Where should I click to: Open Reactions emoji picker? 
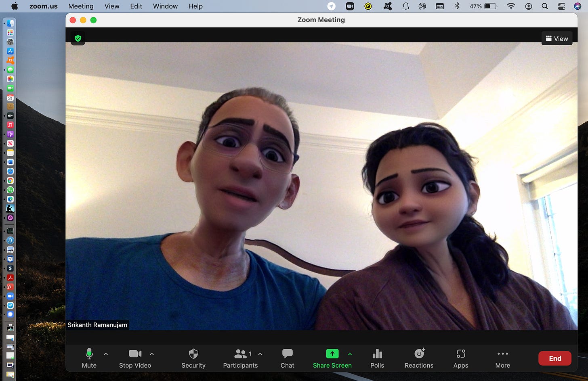419,358
